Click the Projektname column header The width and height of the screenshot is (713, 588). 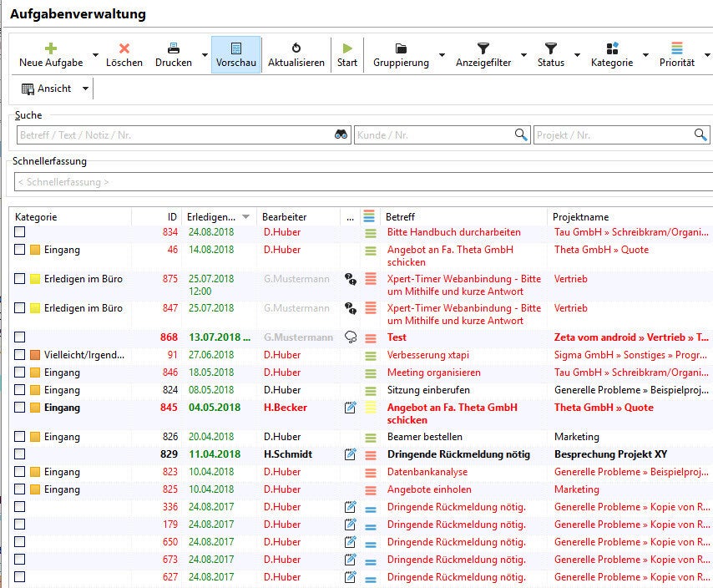580,217
